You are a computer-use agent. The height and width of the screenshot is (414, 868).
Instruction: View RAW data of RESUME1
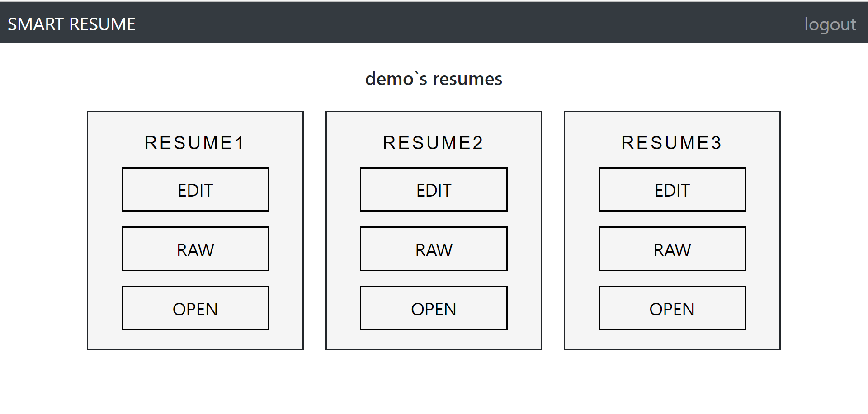click(195, 249)
